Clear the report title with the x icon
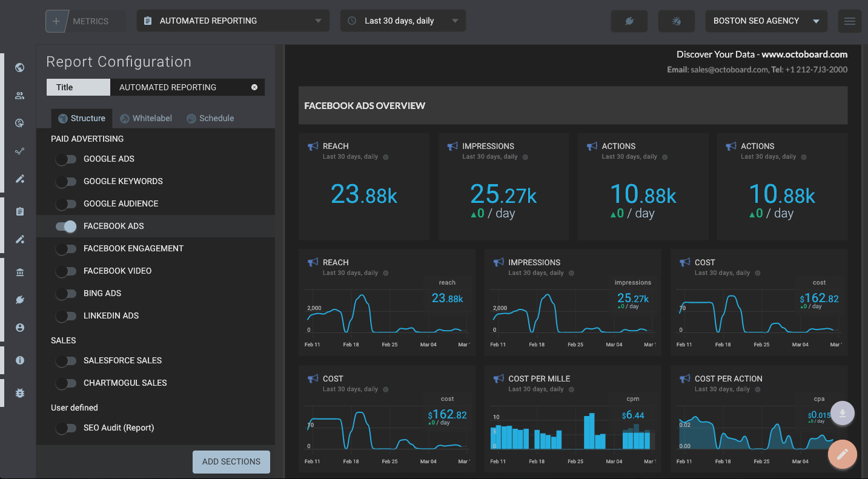The image size is (868, 479). (x=254, y=87)
